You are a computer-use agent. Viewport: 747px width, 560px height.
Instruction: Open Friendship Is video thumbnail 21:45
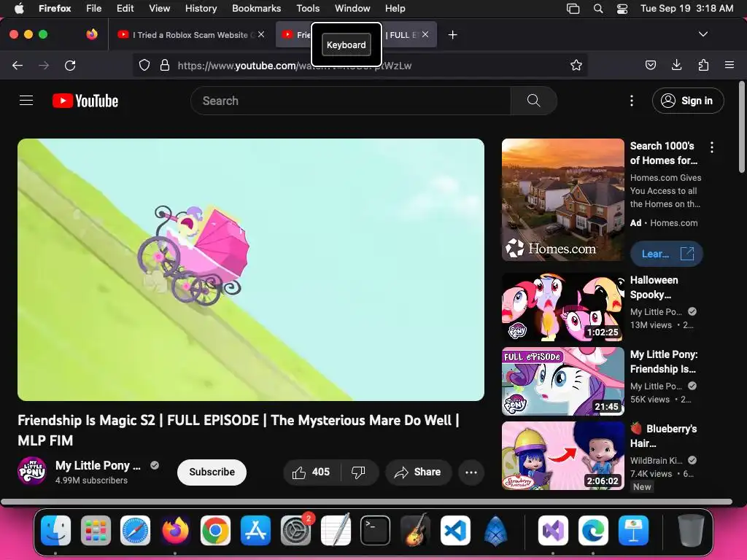(562, 381)
